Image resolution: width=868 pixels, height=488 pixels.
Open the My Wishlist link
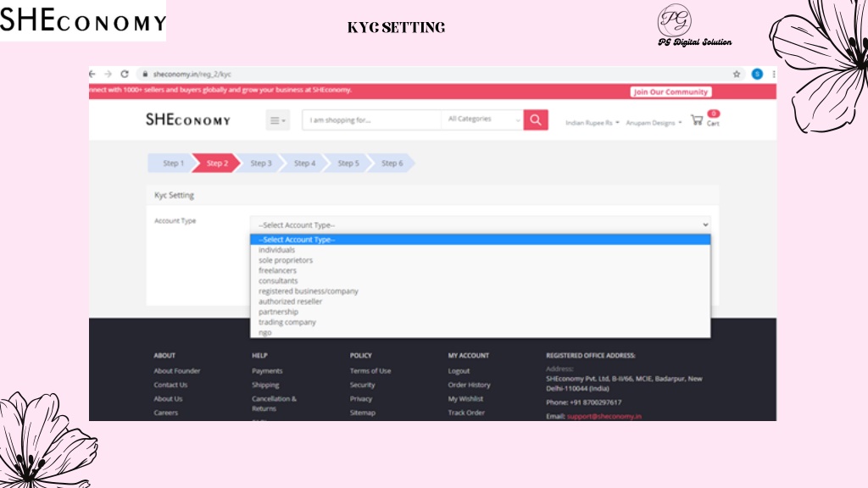click(x=465, y=399)
